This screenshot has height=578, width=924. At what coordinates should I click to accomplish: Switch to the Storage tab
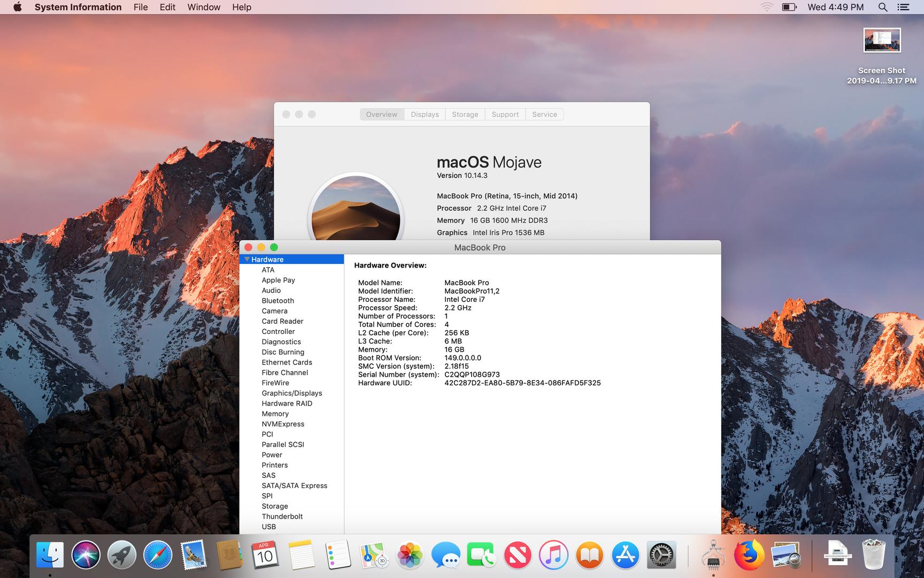(465, 114)
